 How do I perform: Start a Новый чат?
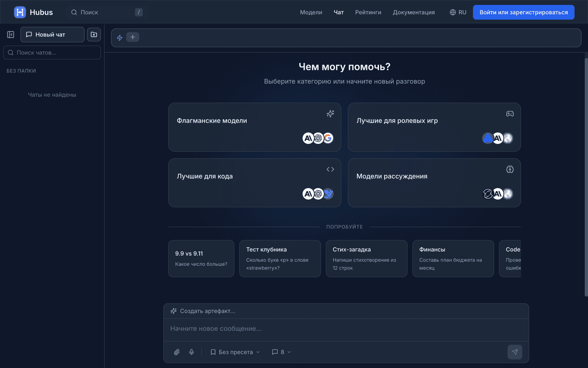pyautogui.click(x=52, y=34)
